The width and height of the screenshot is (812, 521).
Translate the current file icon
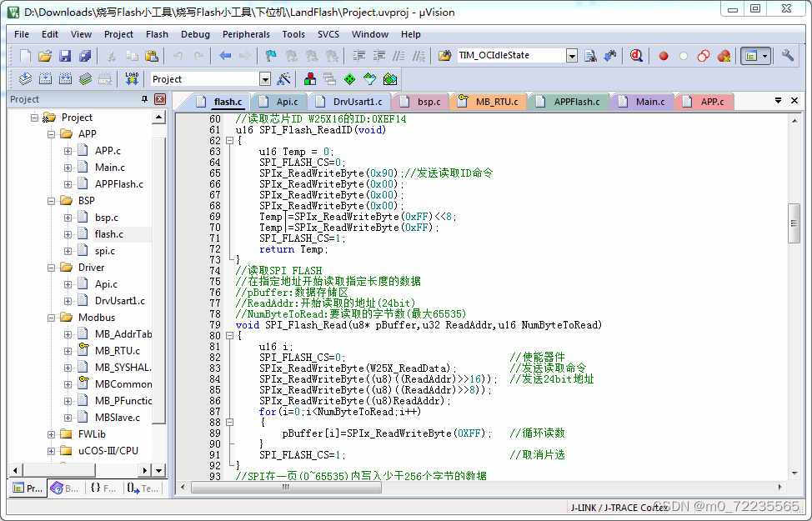point(25,78)
